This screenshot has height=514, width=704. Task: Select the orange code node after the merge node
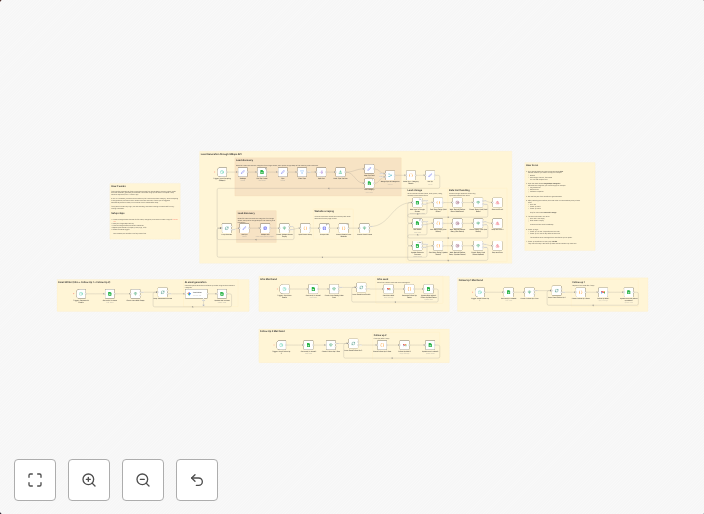click(410, 175)
